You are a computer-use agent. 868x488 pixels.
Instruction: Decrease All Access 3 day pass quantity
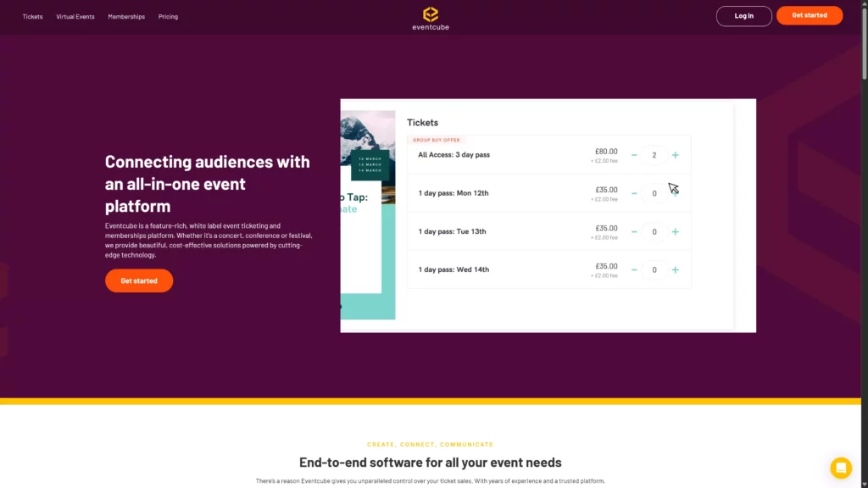coord(634,155)
